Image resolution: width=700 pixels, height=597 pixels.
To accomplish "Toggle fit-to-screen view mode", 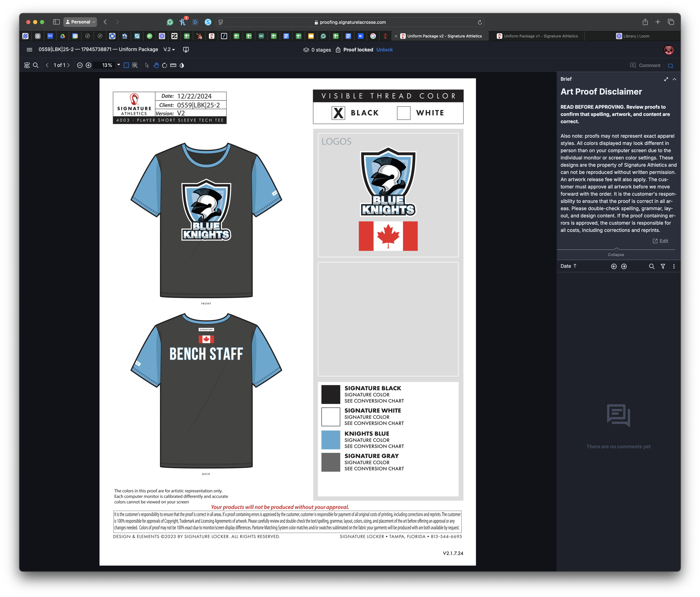I will (126, 65).
